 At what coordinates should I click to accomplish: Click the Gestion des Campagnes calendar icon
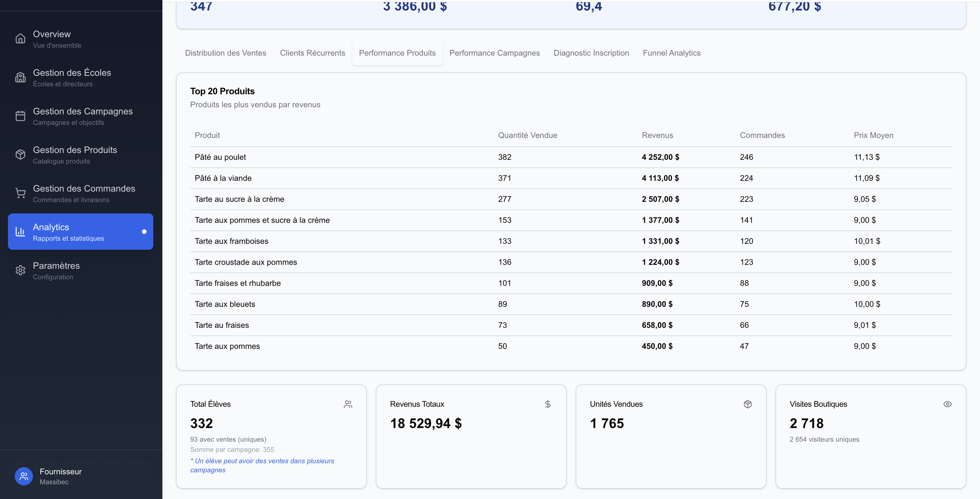20,116
